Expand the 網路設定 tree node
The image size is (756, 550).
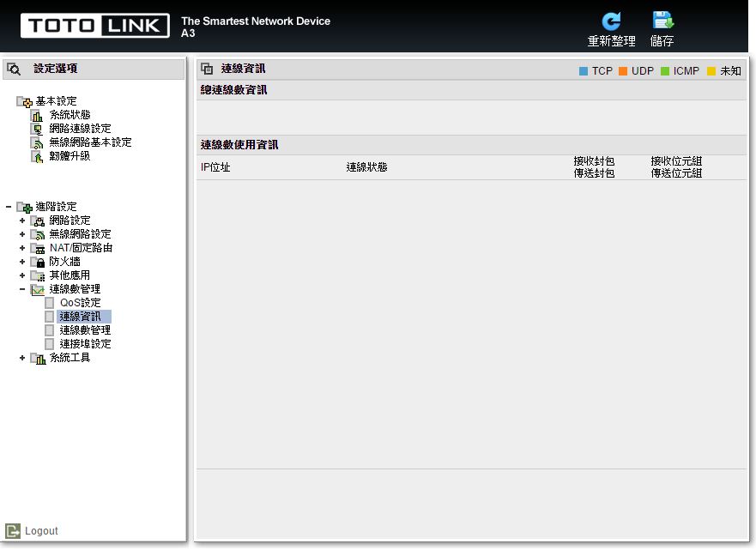click(x=22, y=221)
